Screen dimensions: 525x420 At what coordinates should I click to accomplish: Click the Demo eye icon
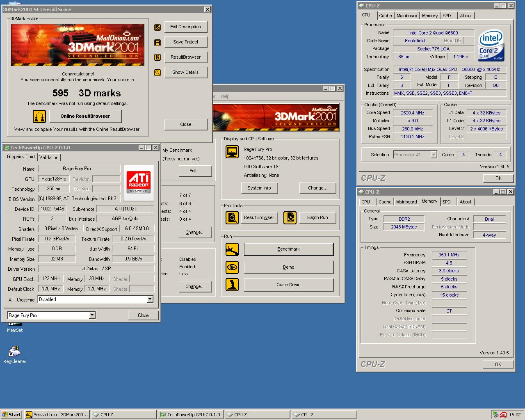point(232,267)
